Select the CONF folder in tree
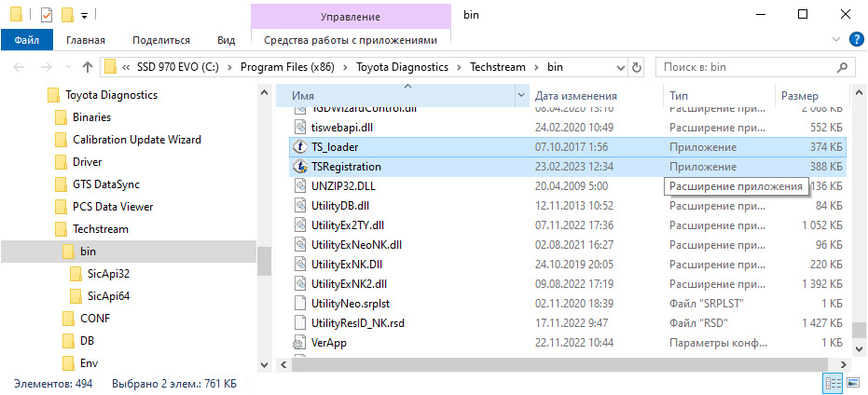 point(95,319)
